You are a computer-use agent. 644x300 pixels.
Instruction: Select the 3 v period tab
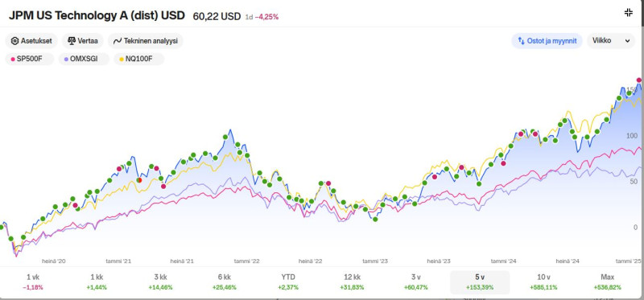[x=416, y=282]
